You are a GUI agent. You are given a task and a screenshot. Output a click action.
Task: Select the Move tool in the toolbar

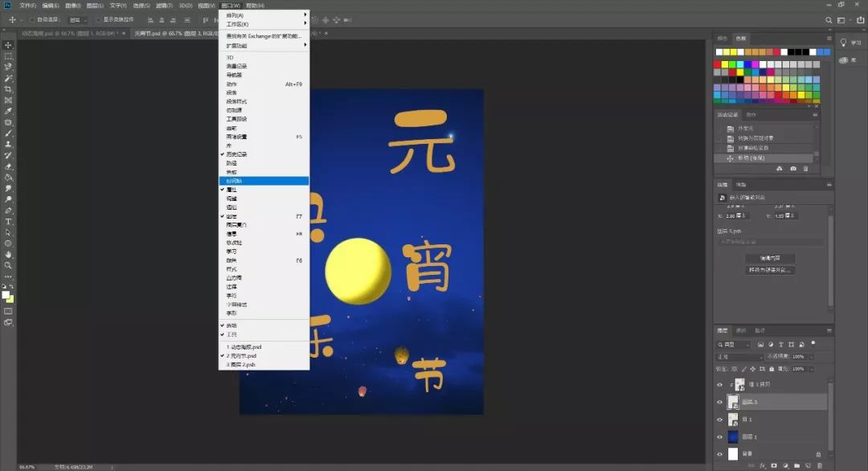click(8, 45)
